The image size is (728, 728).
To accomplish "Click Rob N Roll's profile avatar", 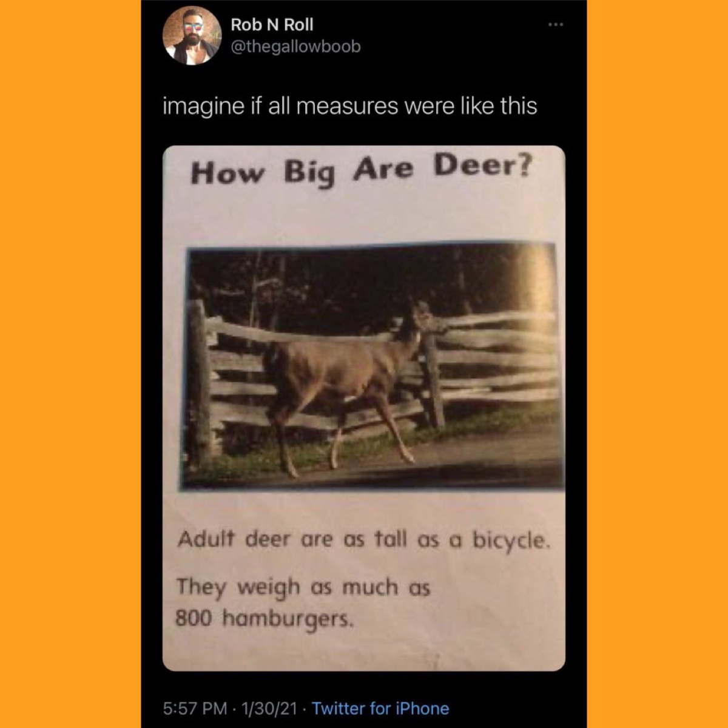I will pyautogui.click(x=192, y=36).
